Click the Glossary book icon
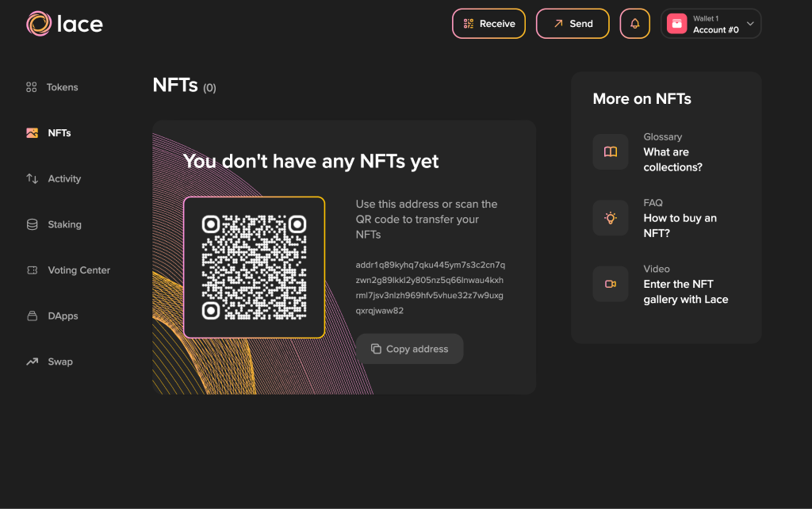This screenshot has height=509, width=812. (x=610, y=152)
